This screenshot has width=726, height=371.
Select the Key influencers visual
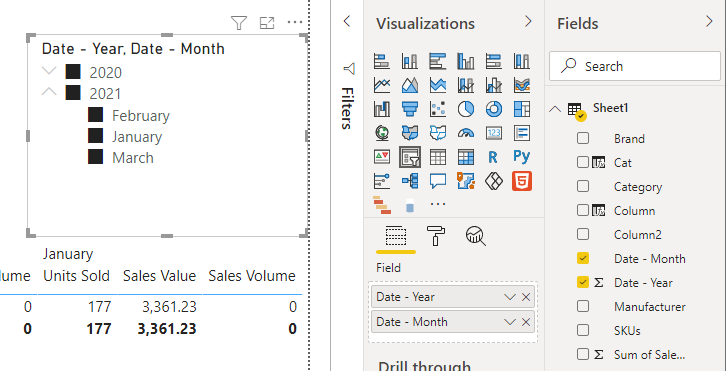pyautogui.click(x=382, y=181)
